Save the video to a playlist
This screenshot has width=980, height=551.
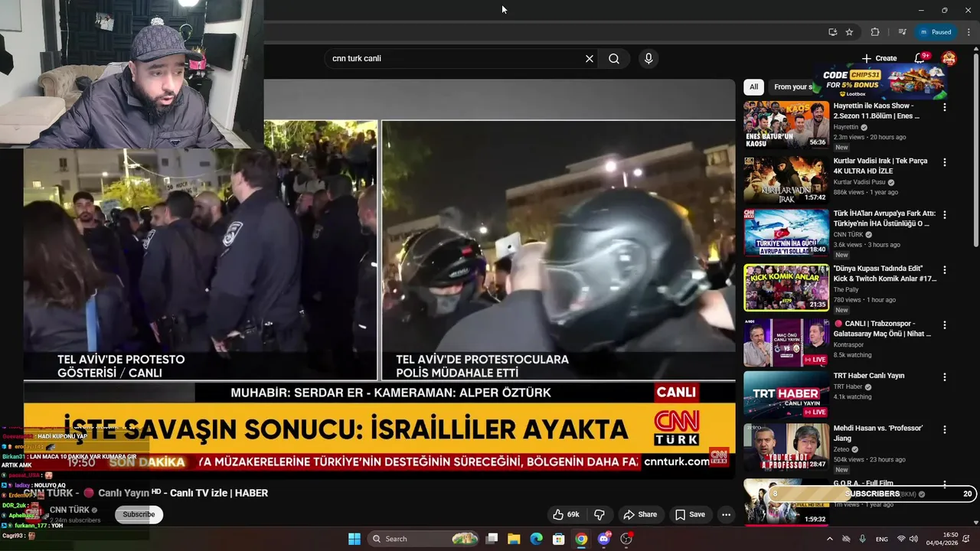[690, 514]
